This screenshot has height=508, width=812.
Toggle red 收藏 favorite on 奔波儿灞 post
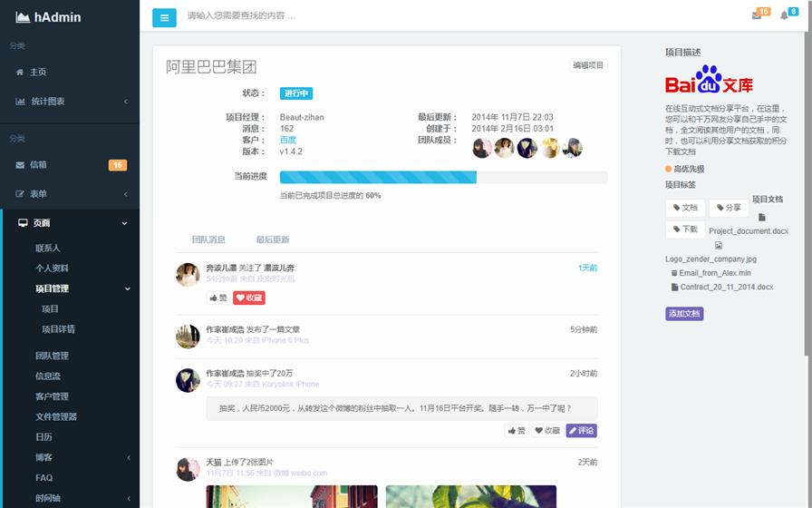pos(249,298)
